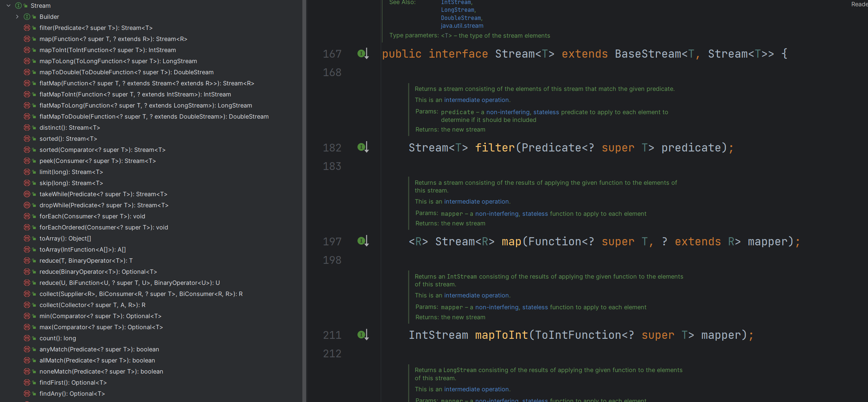Click BaseStream in the interface declaration
868x402 pixels.
[x=648, y=54]
